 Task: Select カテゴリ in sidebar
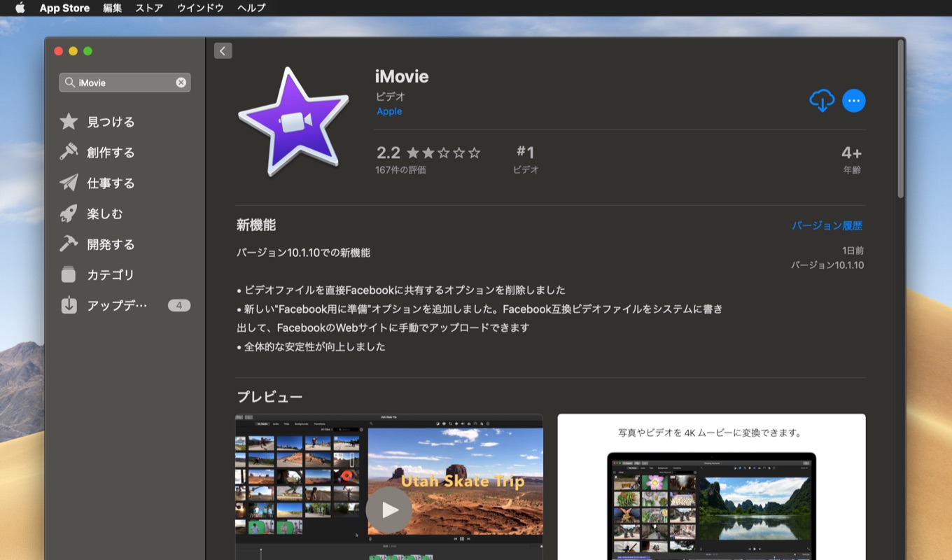[x=111, y=275]
